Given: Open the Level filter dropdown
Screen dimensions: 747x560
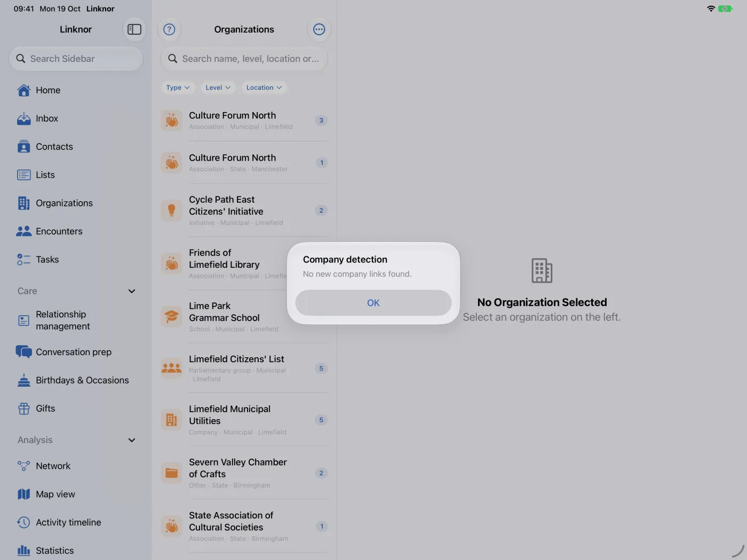Looking at the screenshot, I should click(x=218, y=87).
